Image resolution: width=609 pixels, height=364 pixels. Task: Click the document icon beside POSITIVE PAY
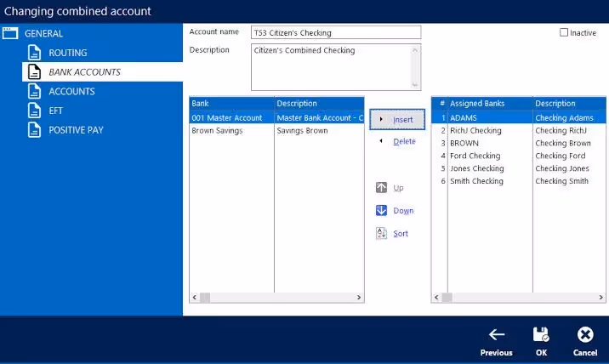(34, 130)
